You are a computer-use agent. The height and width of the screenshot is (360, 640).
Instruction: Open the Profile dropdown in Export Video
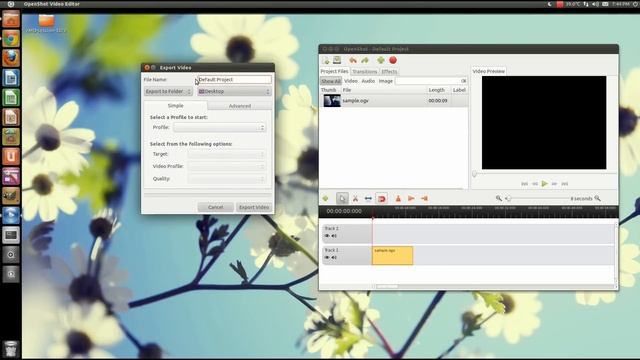pos(220,128)
